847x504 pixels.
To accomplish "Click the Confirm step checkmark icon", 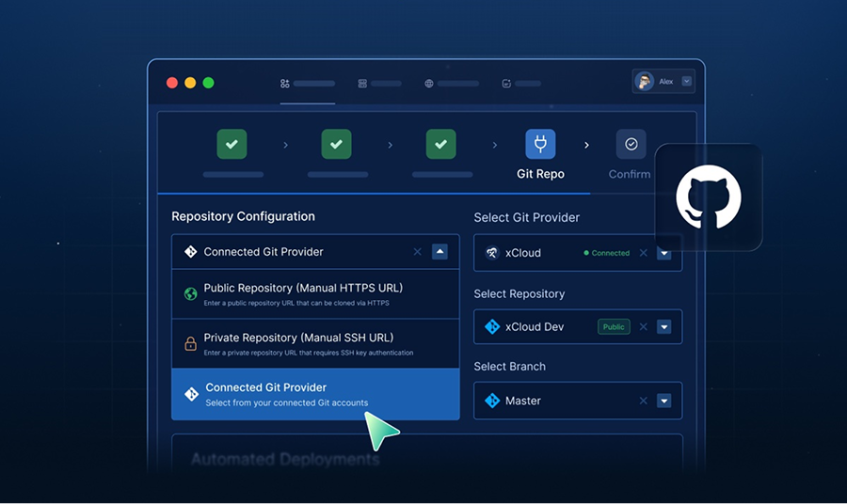I will [631, 145].
